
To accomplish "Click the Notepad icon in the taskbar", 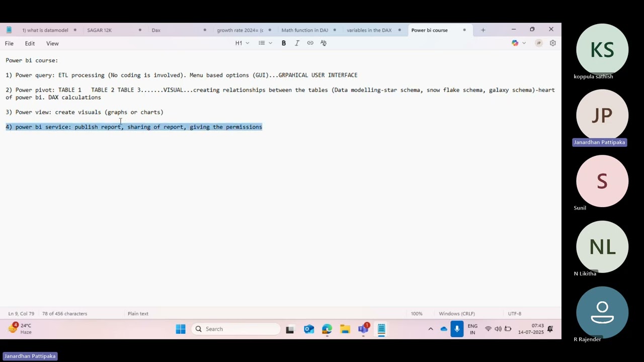I will pyautogui.click(x=381, y=329).
